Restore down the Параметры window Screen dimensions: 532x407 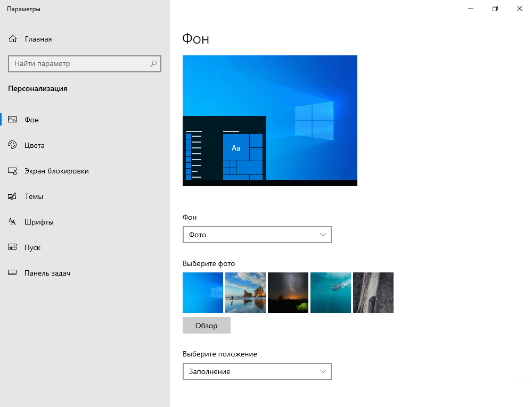coord(495,9)
